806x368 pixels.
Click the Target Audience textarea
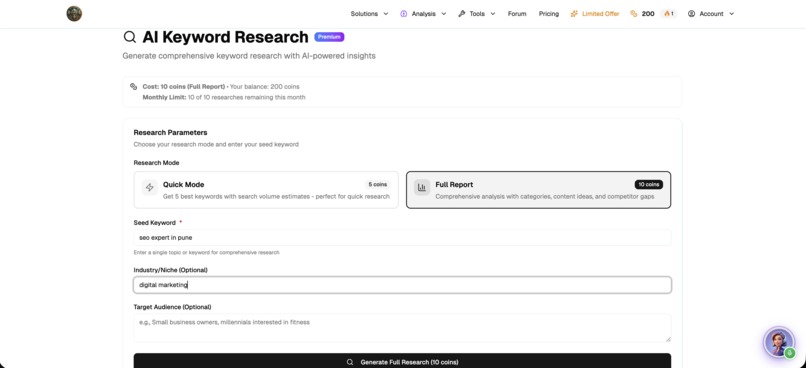pos(402,328)
